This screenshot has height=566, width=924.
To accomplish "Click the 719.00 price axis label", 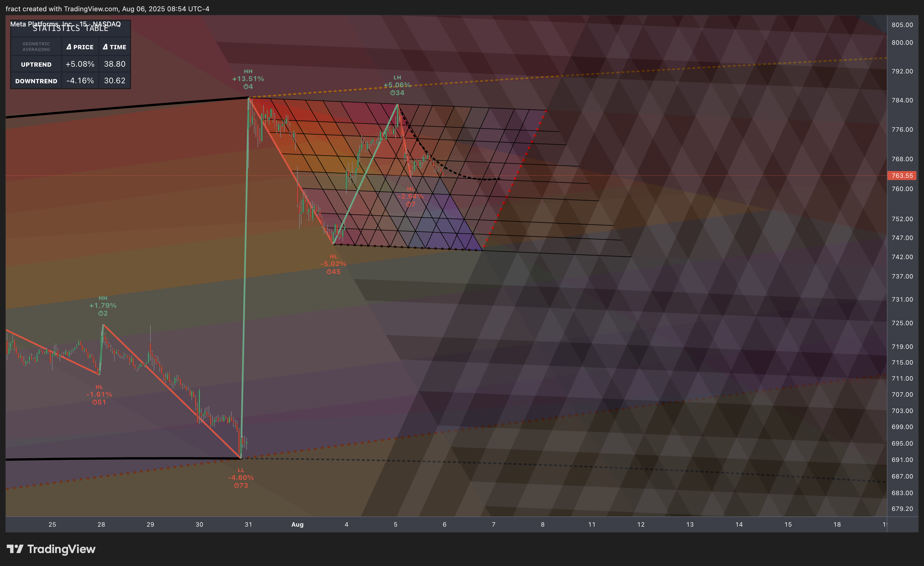I will (x=902, y=347).
